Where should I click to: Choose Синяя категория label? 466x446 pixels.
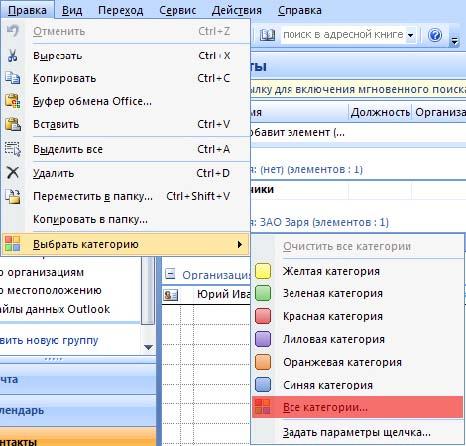(328, 385)
